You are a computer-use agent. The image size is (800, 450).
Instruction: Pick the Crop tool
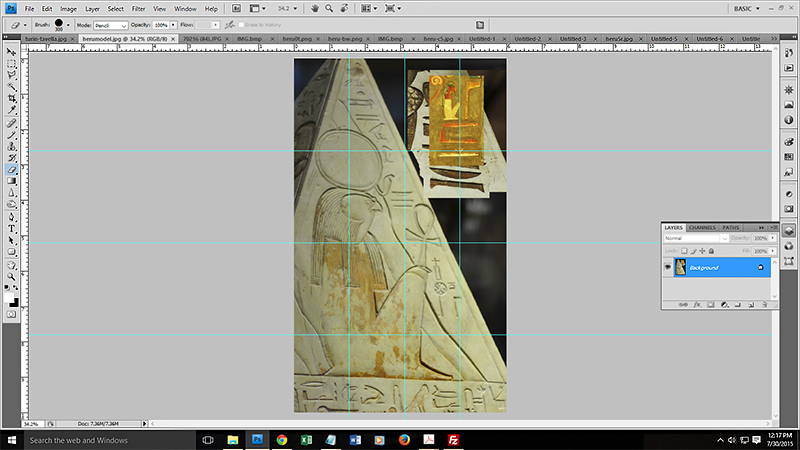(x=12, y=99)
